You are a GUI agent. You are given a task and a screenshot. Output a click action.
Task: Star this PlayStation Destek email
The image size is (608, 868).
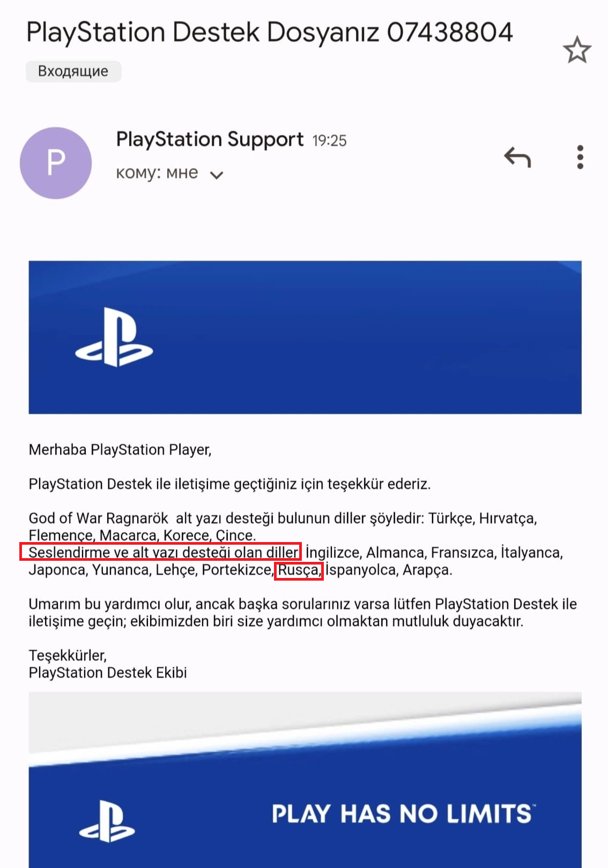[x=577, y=50]
